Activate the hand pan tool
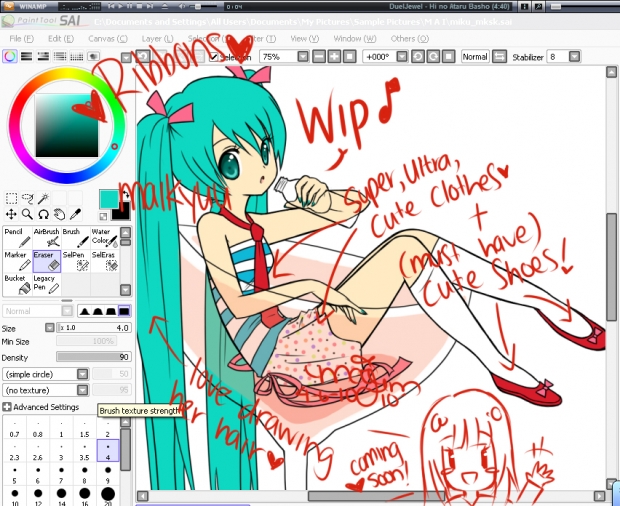Screen dimensions: 620x506 (59, 214)
